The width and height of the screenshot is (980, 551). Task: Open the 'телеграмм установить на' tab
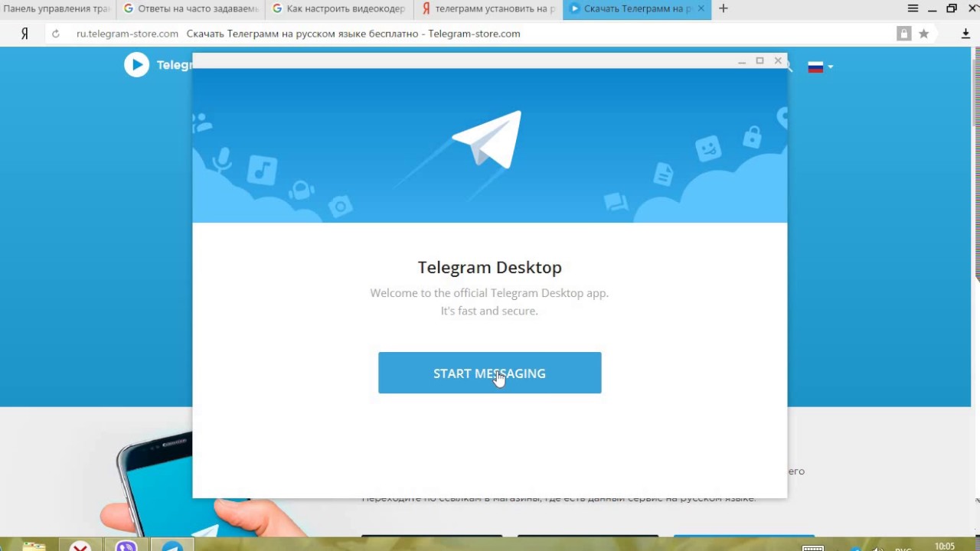coord(488,8)
